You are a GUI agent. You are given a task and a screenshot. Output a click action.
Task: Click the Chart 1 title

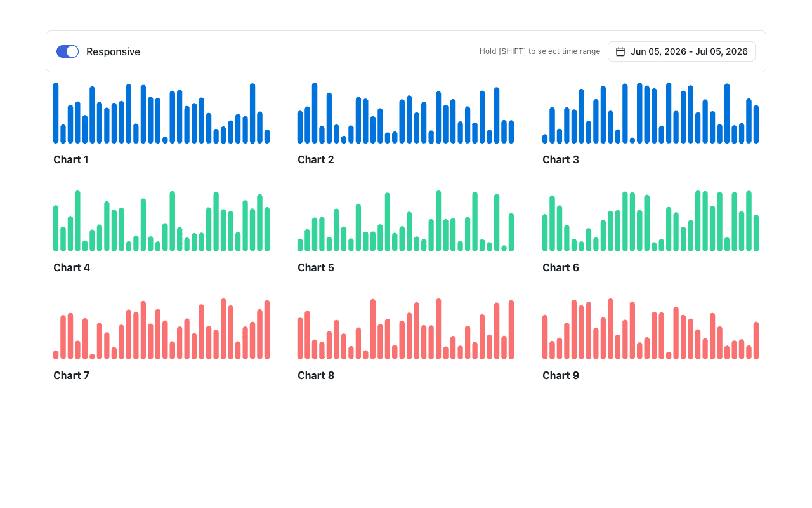point(71,159)
